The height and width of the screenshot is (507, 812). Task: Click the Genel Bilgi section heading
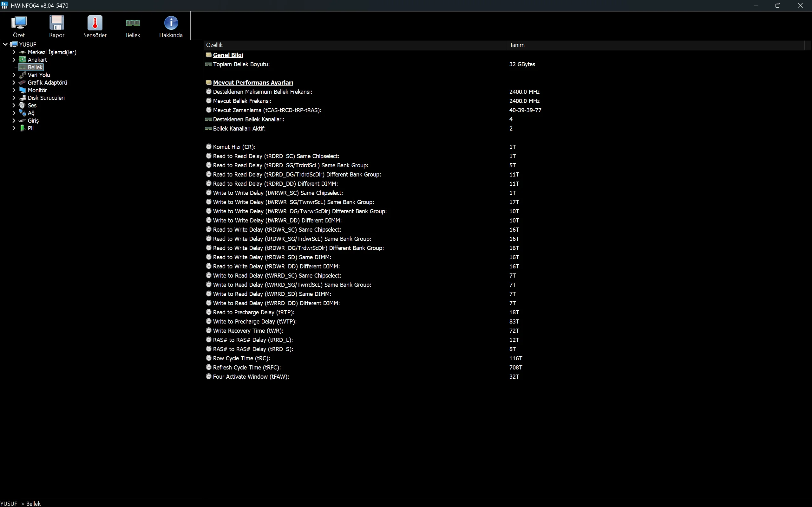point(228,55)
